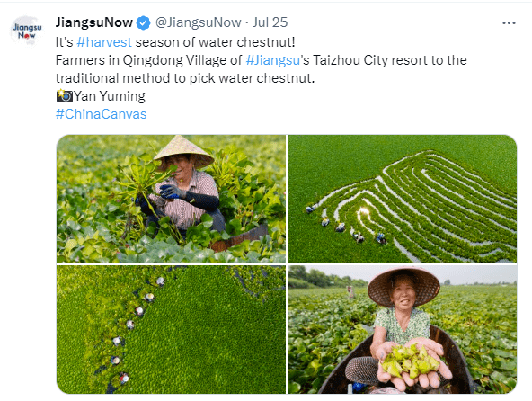Click the blue verified badge
The height and width of the screenshot is (401, 532).
(144, 23)
